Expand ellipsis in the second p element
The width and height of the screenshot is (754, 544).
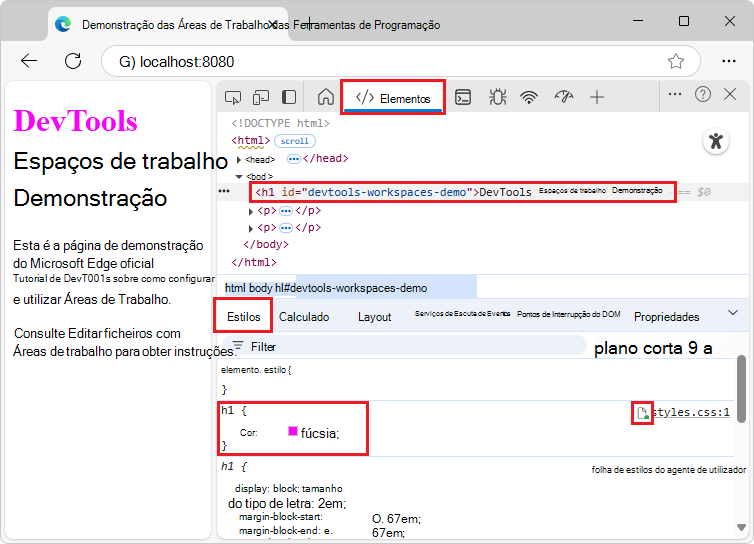coord(286,228)
